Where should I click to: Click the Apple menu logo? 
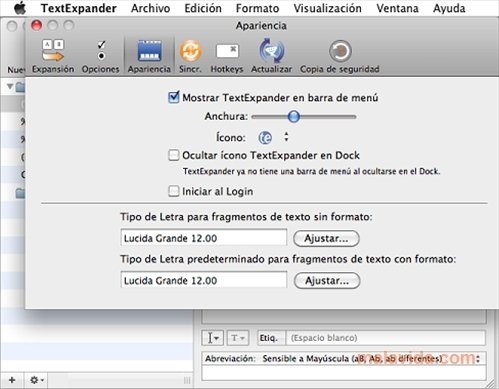(x=20, y=8)
